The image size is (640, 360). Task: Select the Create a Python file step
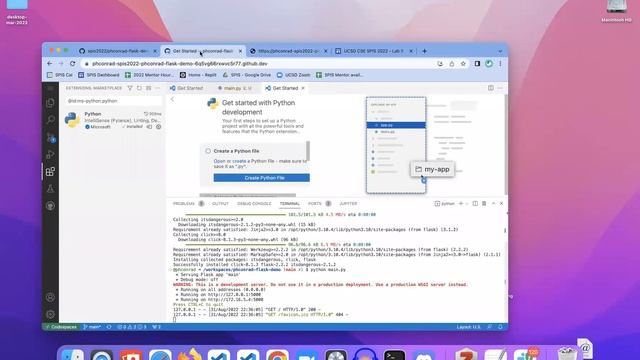236,151
